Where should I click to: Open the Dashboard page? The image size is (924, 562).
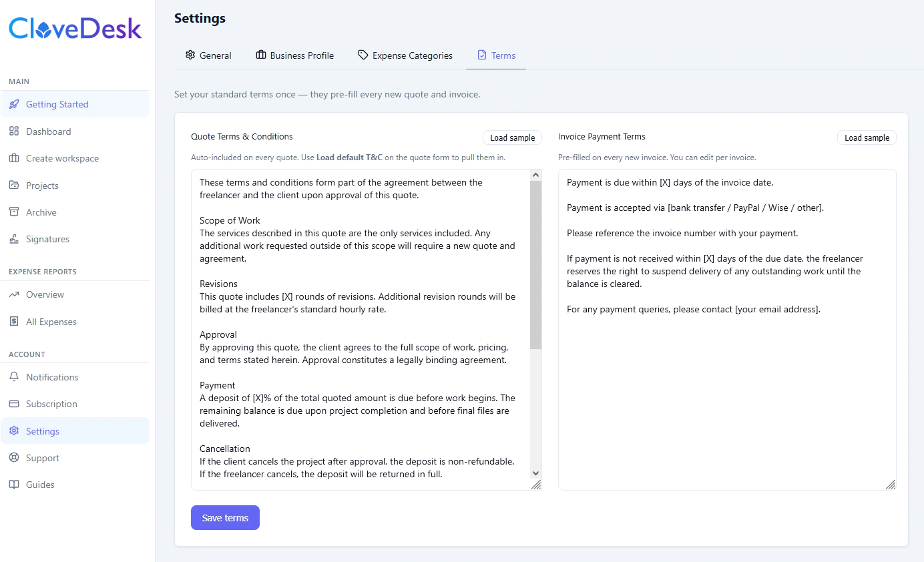75,131
